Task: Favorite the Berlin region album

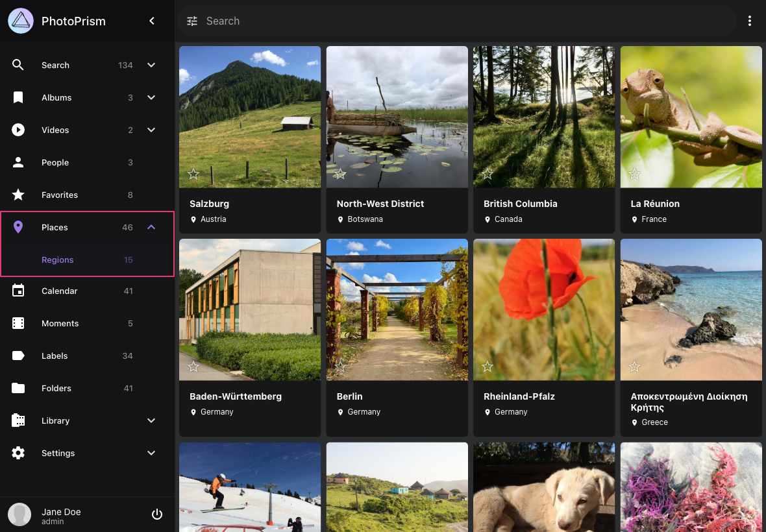Action: [x=340, y=367]
